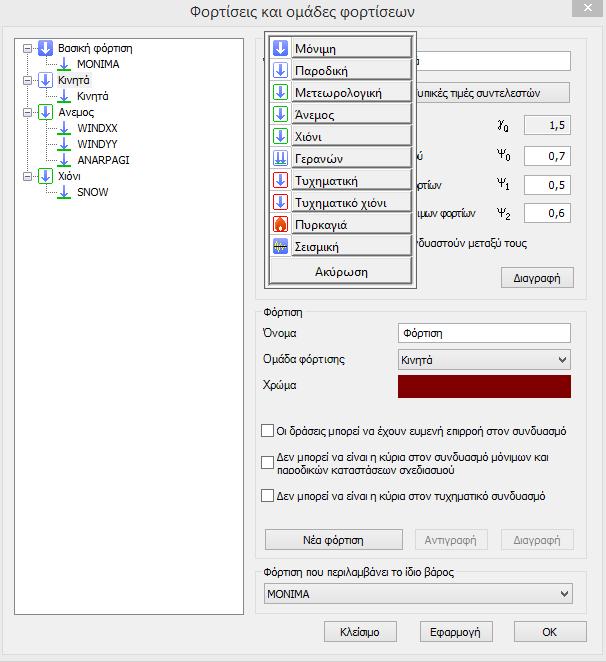Click the Ανεμος group icon in tree

45,112
